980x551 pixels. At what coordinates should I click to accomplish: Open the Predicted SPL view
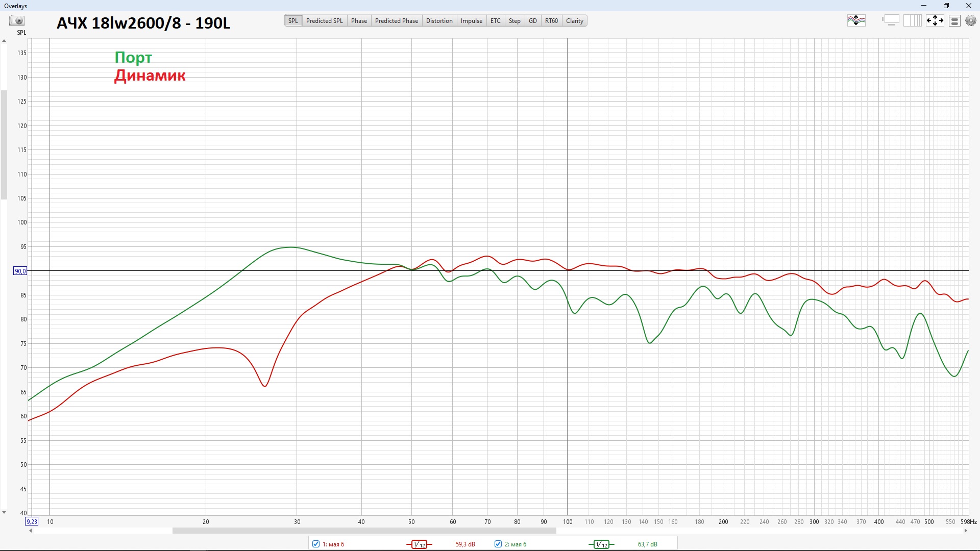(x=324, y=21)
